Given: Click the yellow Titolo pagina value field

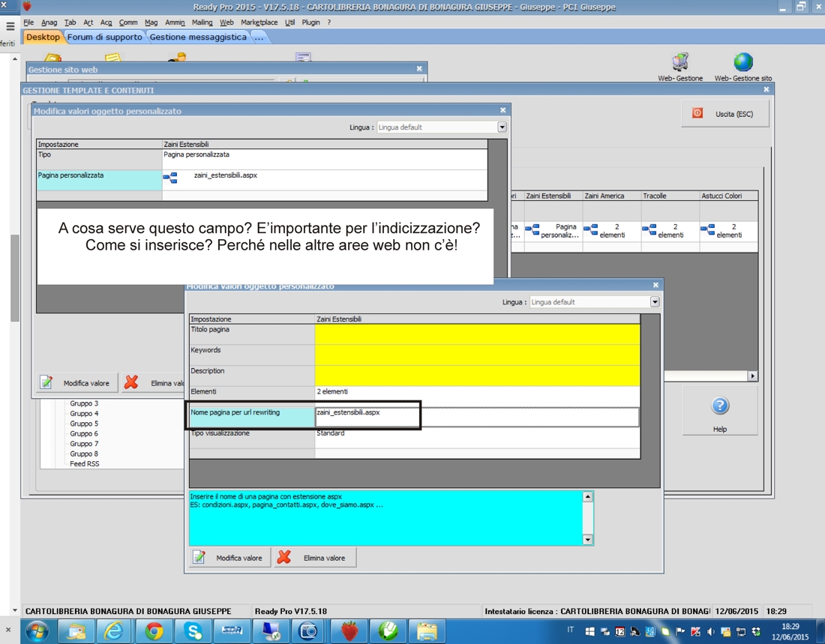Looking at the screenshot, I should 477,334.
